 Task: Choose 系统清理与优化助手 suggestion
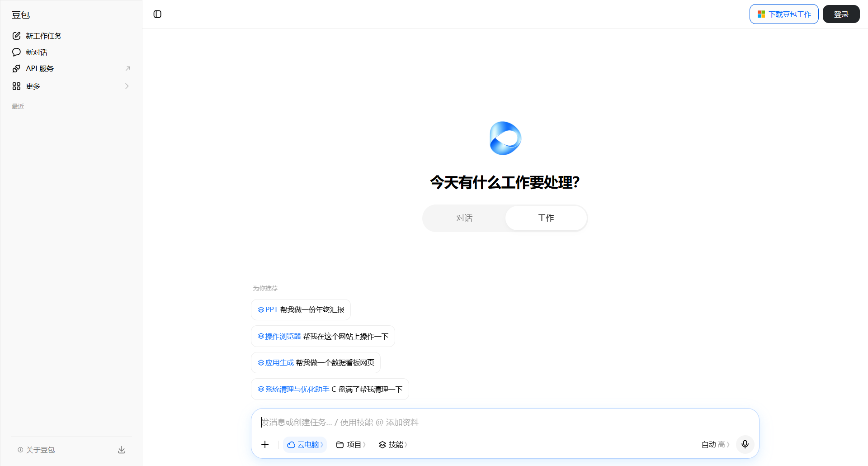click(330, 389)
